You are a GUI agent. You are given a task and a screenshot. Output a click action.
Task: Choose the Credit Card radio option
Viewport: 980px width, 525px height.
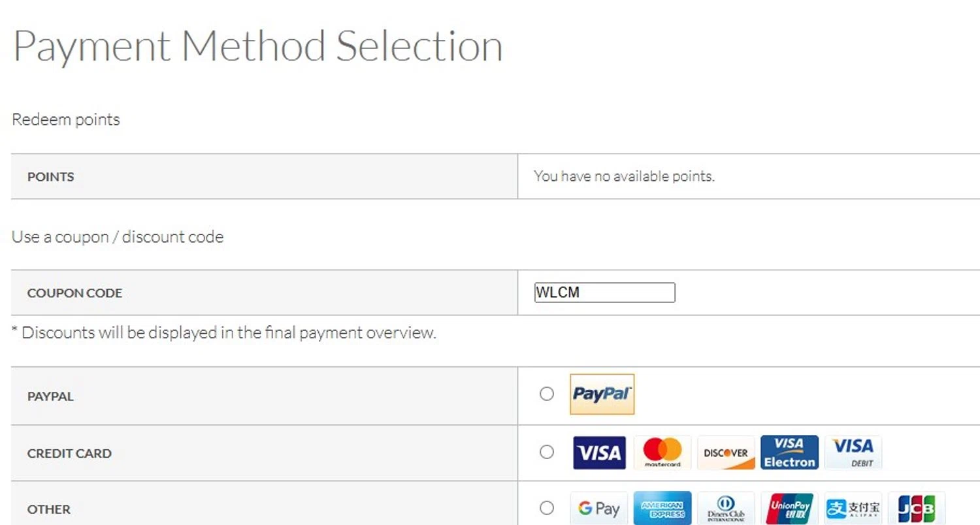tap(547, 452)
